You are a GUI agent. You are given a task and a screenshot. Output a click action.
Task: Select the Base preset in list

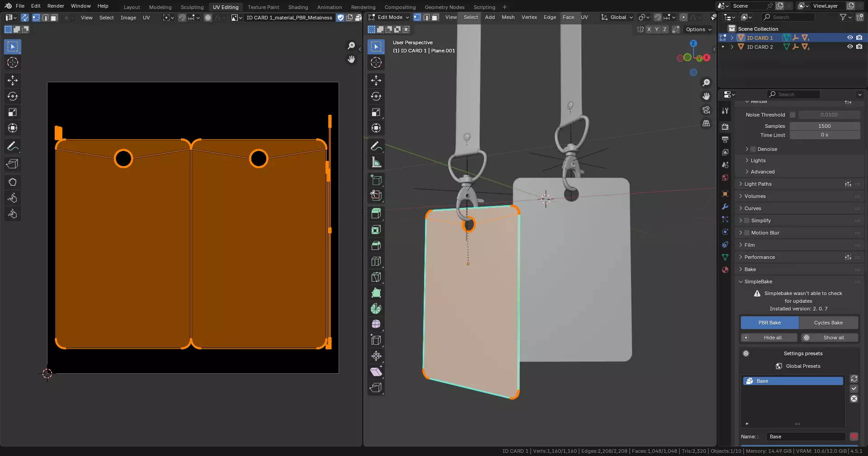[x=793, y=381]
